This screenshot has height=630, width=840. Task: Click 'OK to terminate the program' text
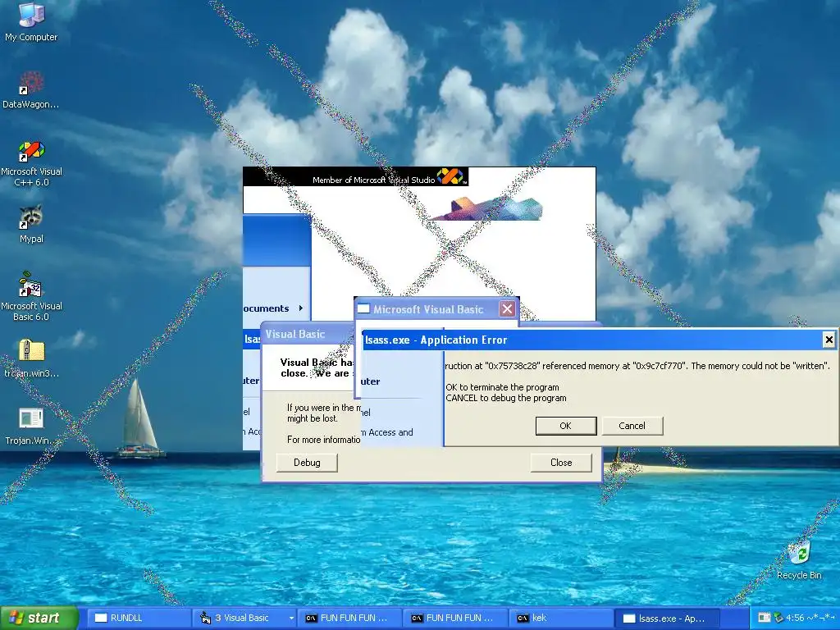502,387
